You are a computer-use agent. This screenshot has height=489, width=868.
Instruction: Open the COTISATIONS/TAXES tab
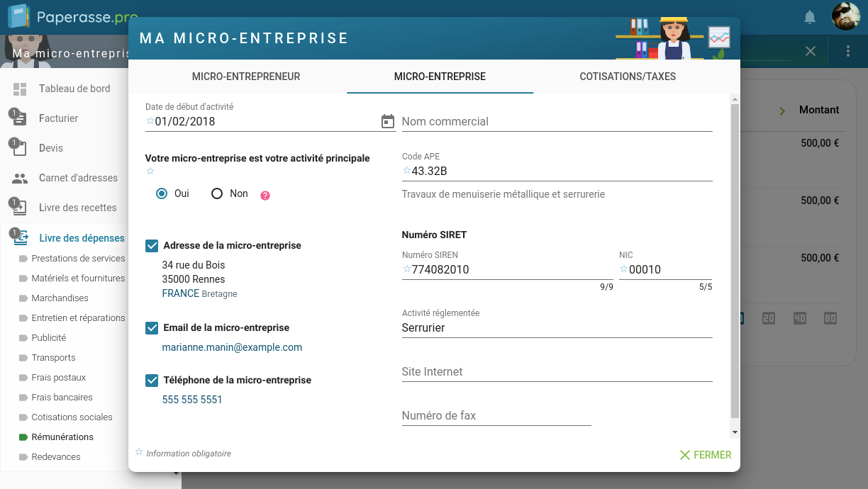[627, 75]
